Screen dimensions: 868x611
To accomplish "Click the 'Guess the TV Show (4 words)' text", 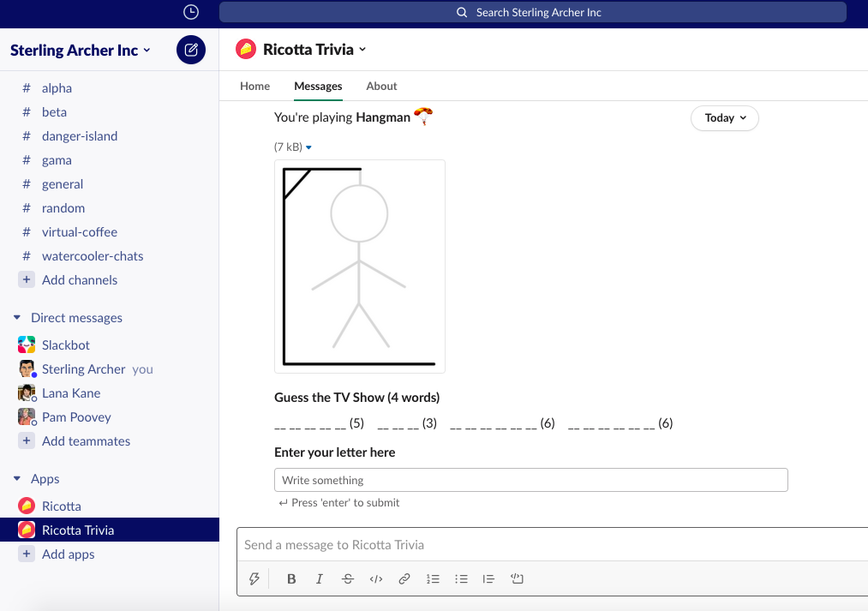I will [357, 398].
